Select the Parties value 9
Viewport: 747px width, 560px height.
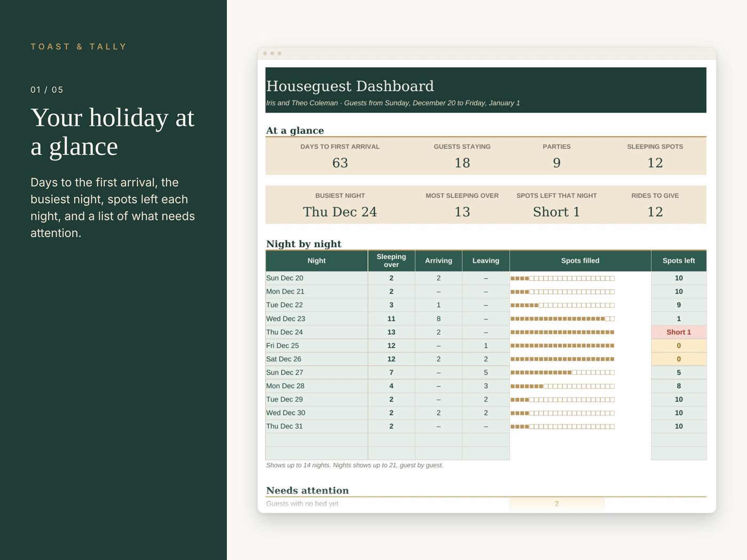(557, 163)
